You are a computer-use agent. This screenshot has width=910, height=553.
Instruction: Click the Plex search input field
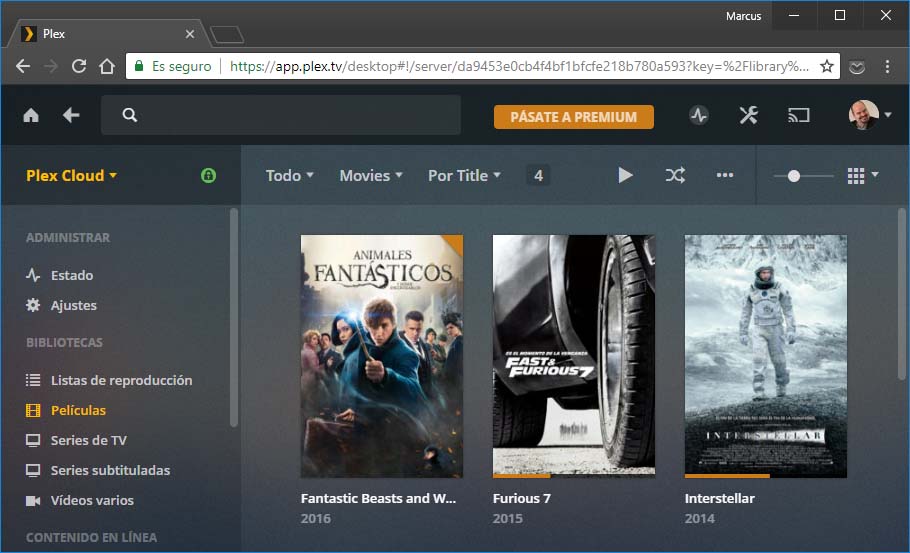pos(281,115)
